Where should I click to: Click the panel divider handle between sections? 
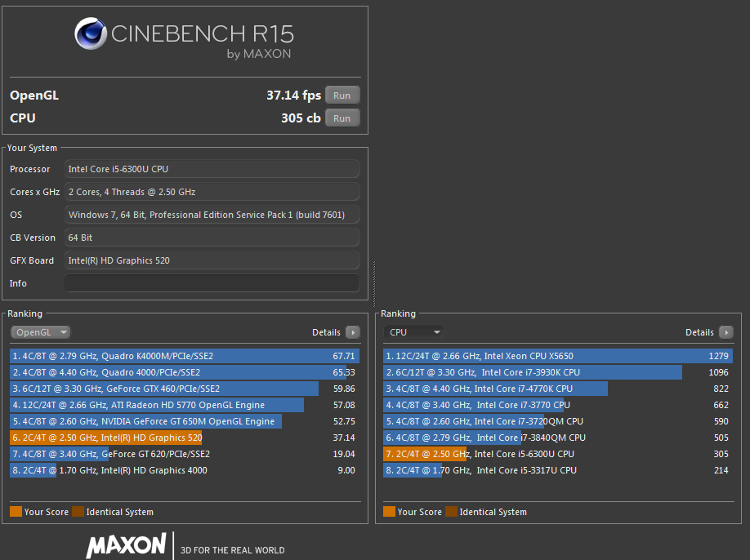click(x=373, y=282)
